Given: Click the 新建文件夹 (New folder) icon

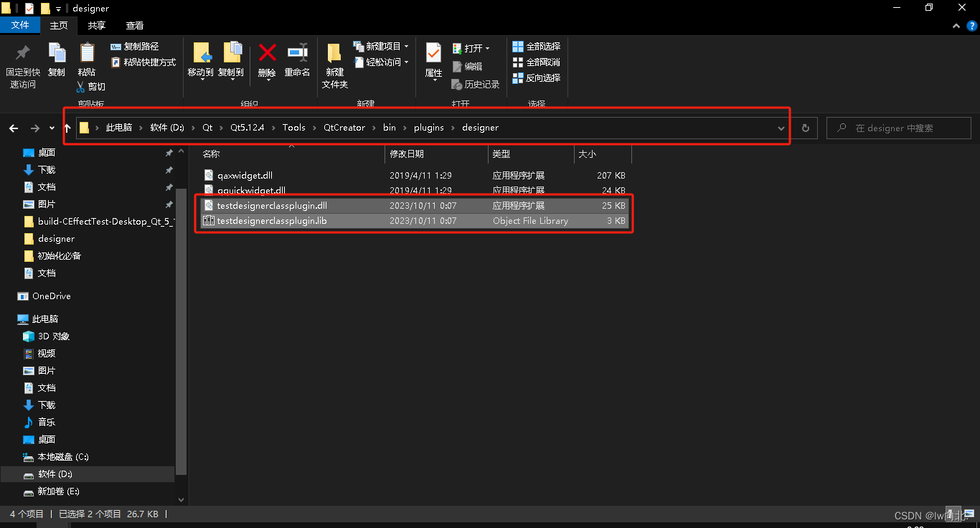Looking at the screenshot, I should [x=334, y=54].
